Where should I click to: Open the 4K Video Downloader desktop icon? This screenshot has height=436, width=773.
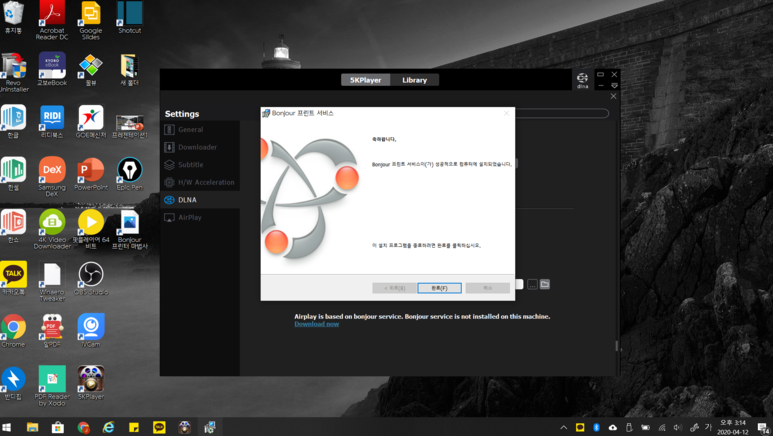[x=52, y=229]
